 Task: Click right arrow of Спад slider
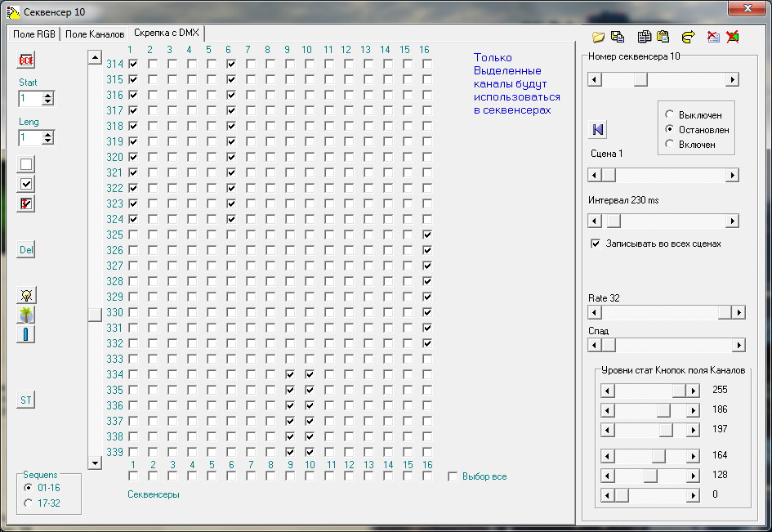(739, 346)
